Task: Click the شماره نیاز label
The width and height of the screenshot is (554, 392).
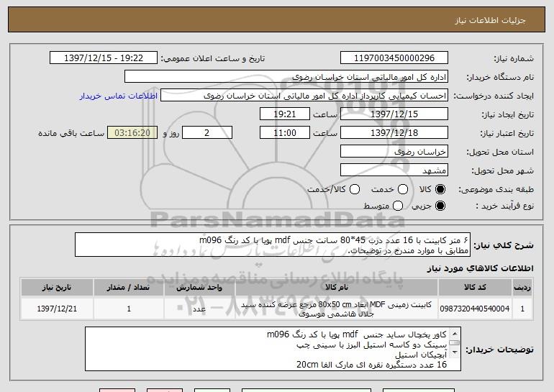Action: 514,59
